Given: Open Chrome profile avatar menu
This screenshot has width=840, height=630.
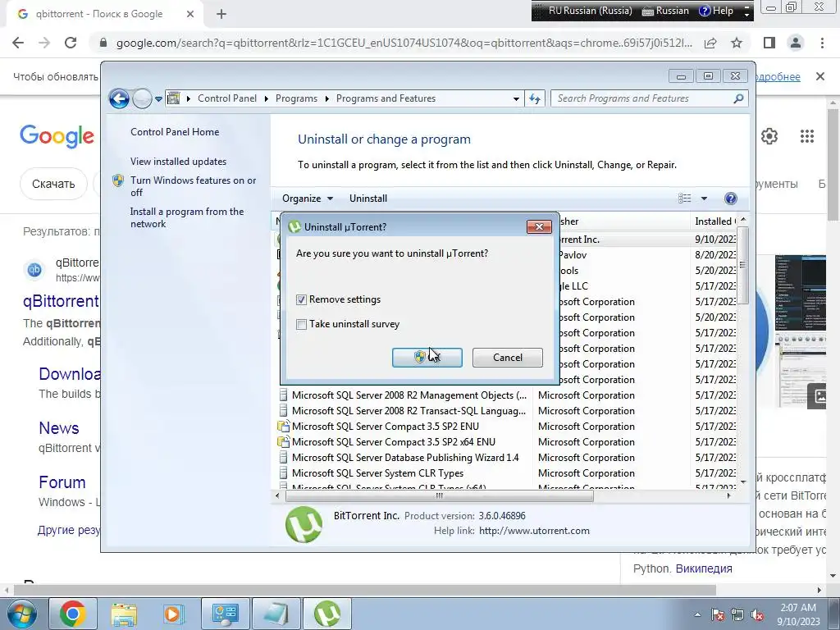Looking at the screenshot, I should (x=796, y=43).
